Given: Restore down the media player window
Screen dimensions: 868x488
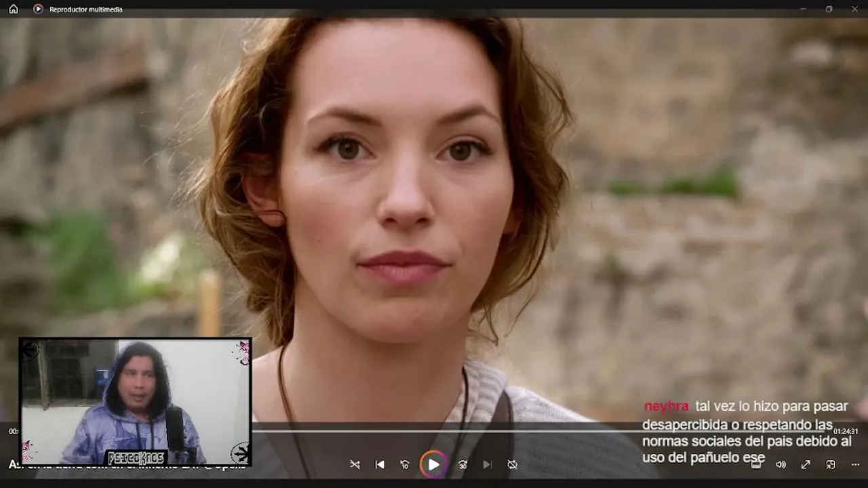Looking at the screenshot, I should (x=829, y=9).
